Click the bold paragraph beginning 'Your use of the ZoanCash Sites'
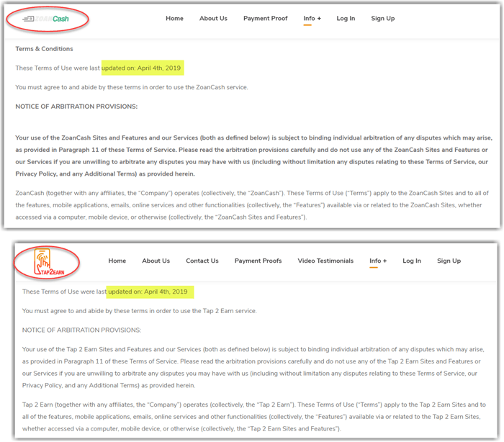This screenshot has height=442, width=504. pos(254,155)
